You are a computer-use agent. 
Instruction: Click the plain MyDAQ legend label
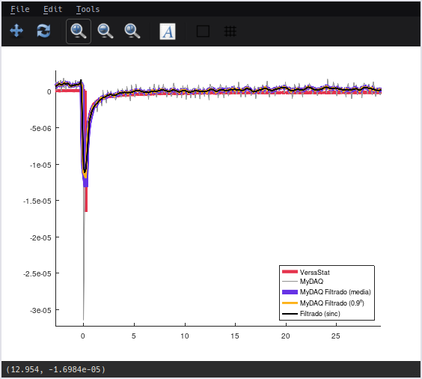(x=311, y=282)
